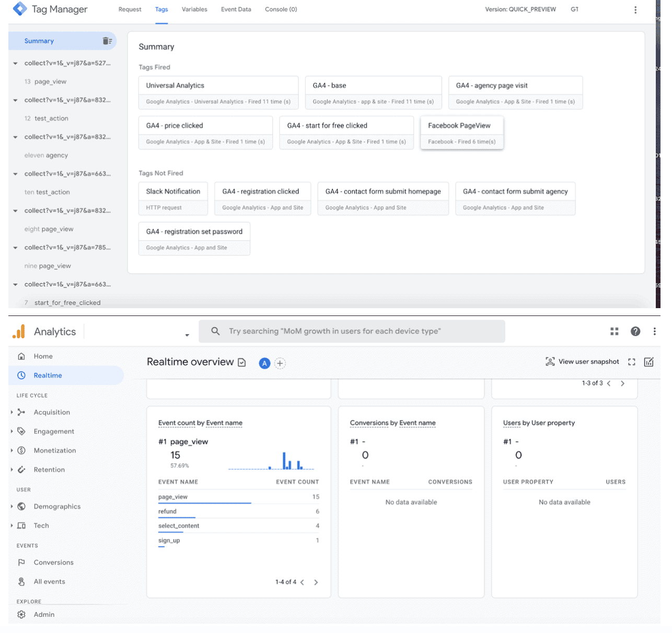Click the Home house icon in sidebar
This screenshot has width=672, height=633.
pyautogui.click(x=21, y=356)
